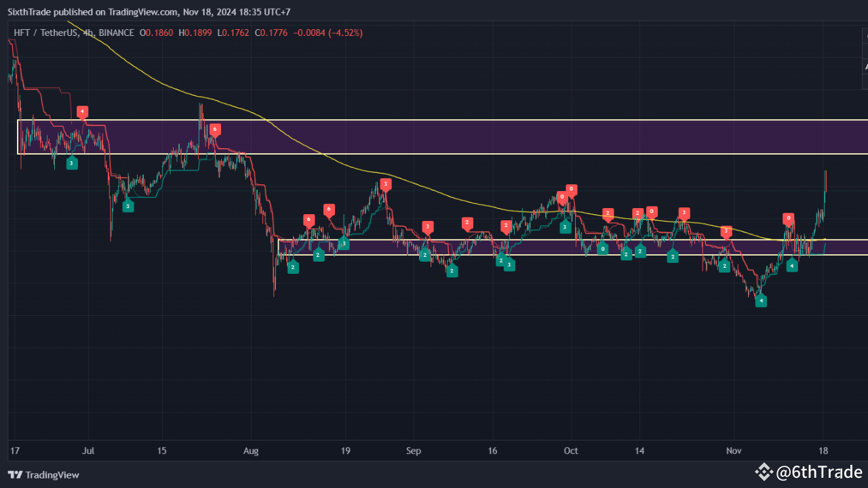Click the @6thTrade username link

pyautogui.click(x=818, y=471)
